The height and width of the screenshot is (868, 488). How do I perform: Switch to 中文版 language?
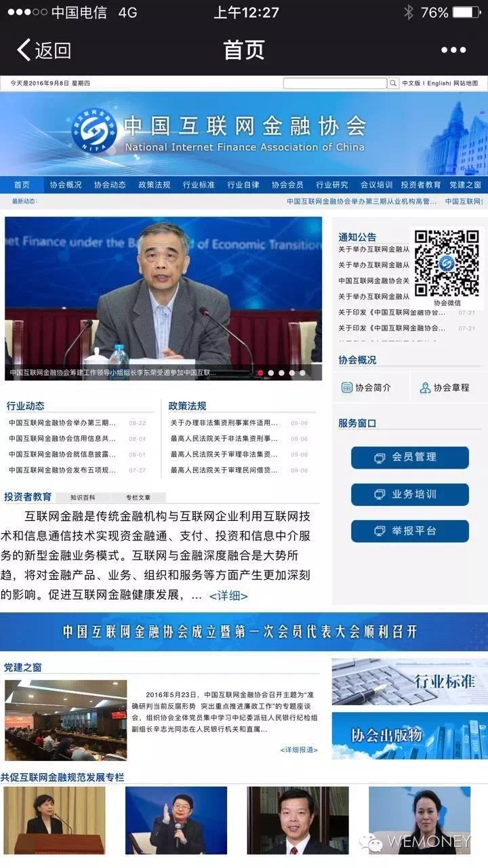(411, 83)
